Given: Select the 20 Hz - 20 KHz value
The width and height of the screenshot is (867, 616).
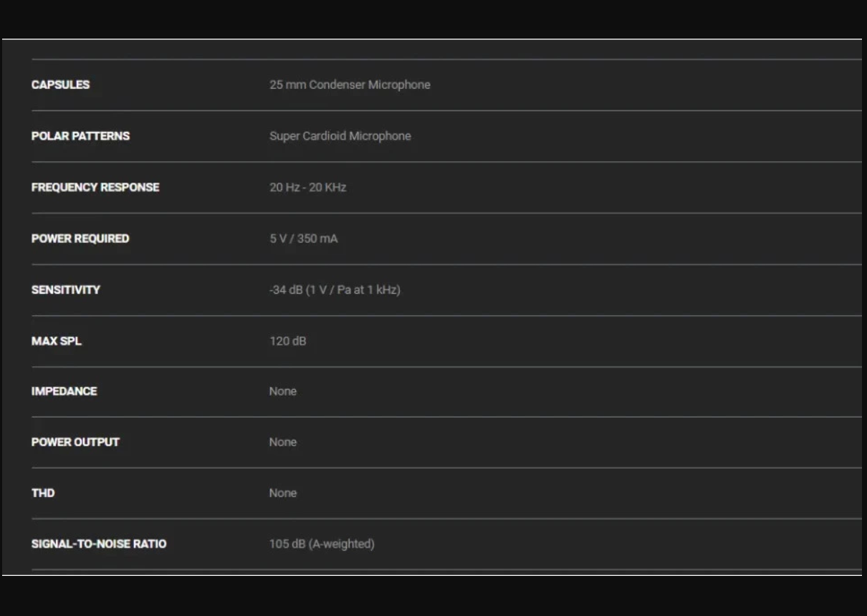Looking at the screenshot, I should click(x=307, y=187).
